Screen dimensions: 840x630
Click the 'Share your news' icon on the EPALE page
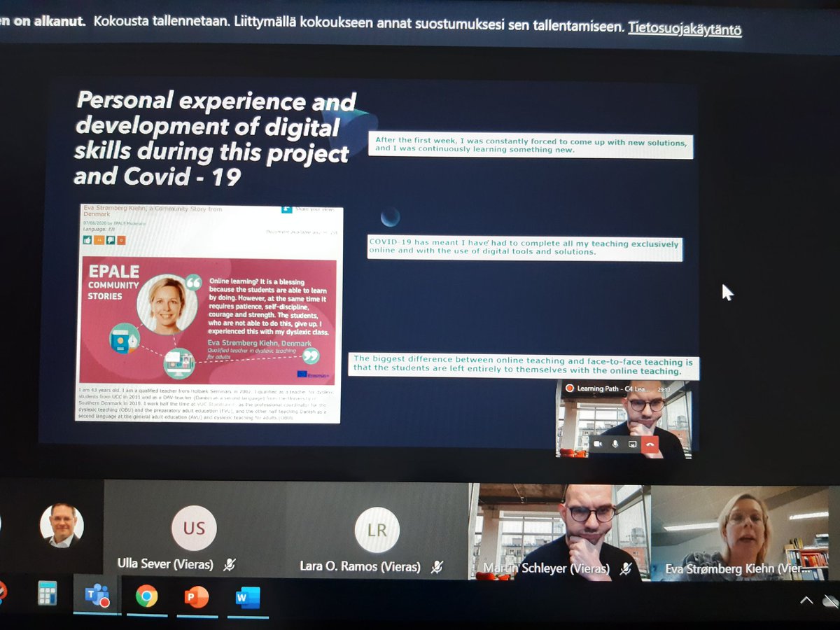[x=287, y=209]
